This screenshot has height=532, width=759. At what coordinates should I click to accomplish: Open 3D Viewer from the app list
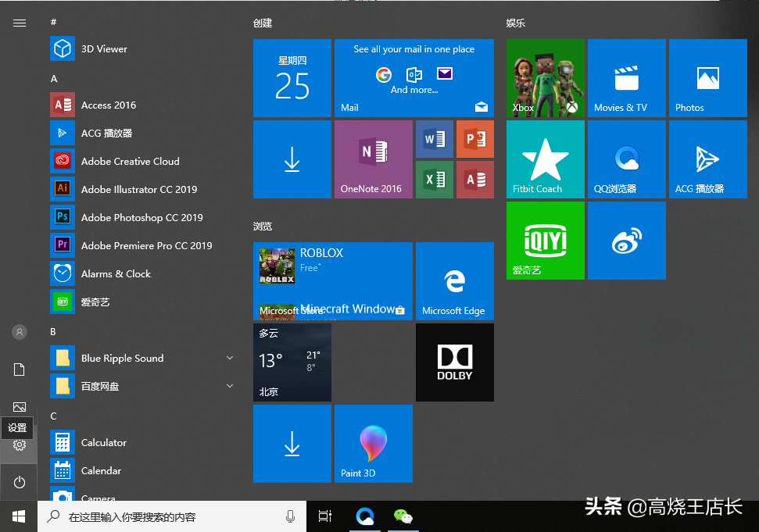[x=141, y=49]
